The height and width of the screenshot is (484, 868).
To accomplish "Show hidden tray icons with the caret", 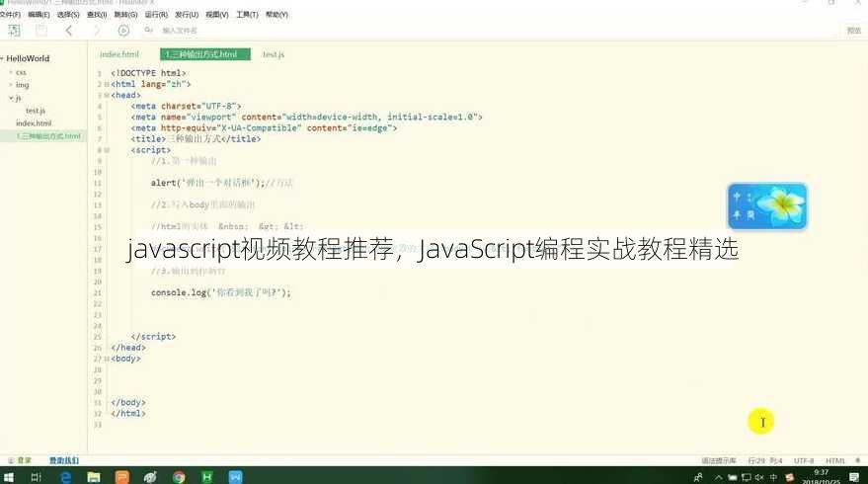I will [719, 477].
